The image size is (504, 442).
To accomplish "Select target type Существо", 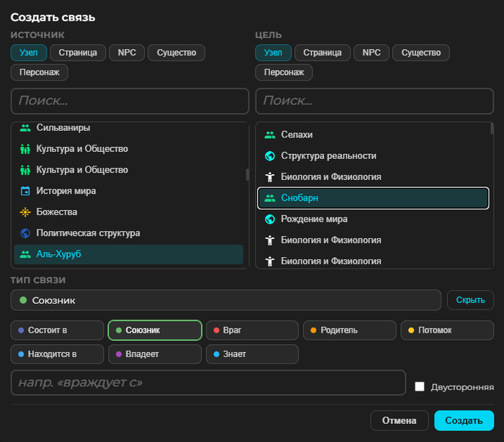I will point(421,53).
